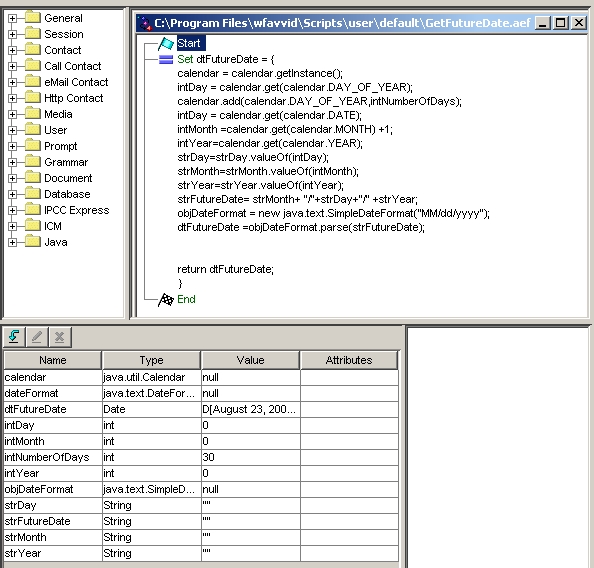The image size is (594, 568).
Task: Click the edit variable pencil icon
Action: 37,336
